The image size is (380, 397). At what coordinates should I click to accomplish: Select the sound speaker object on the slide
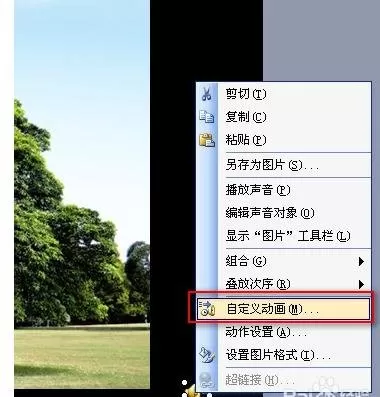click(191, 391)
